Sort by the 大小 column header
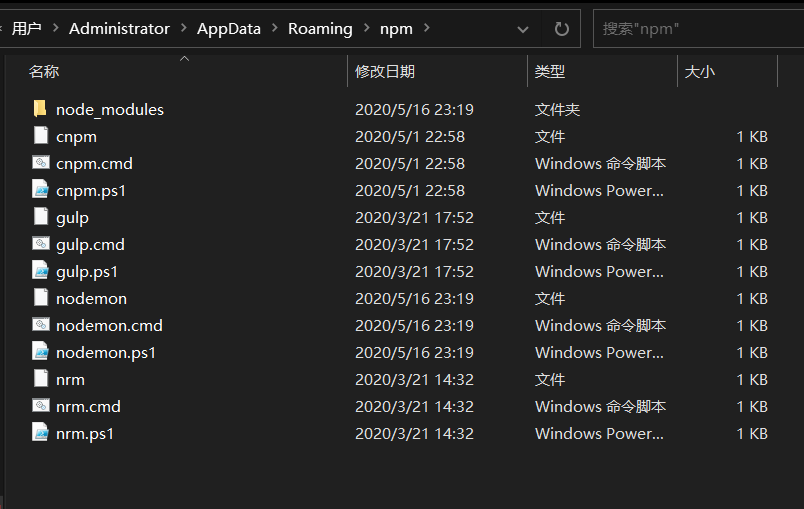The image size is (804, 509). (x=699, y=71)
